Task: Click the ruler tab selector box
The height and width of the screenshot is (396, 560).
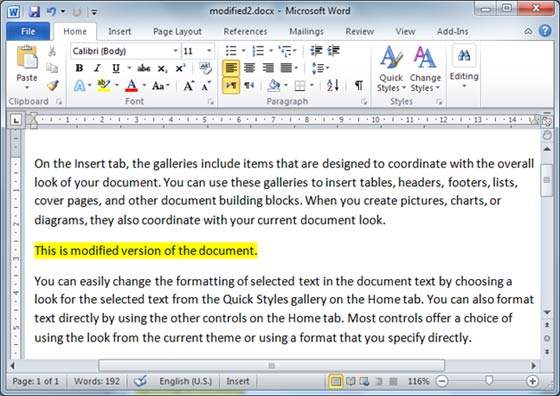Action: (x=15, y=120)
